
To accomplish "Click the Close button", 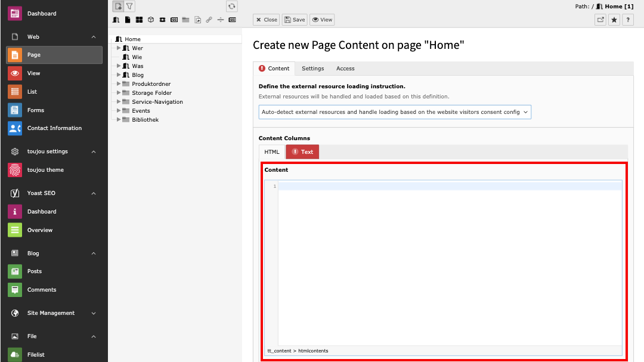I will (x=266, y=20).
